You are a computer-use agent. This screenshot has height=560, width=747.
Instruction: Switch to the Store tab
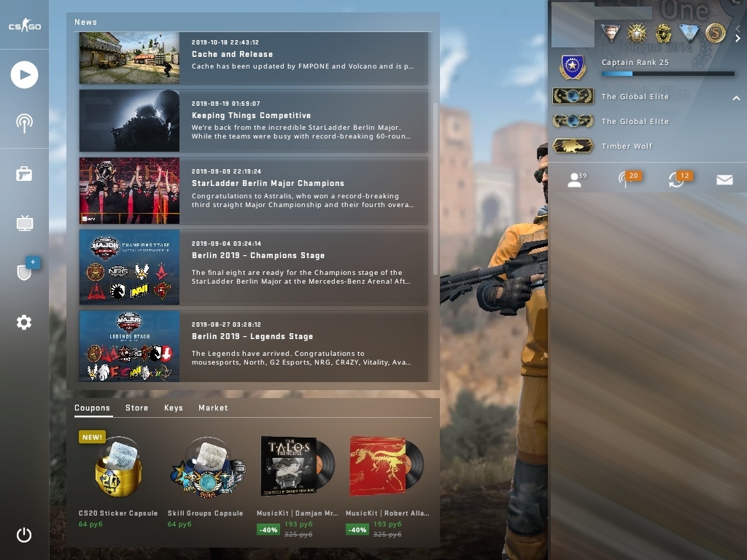136,408
